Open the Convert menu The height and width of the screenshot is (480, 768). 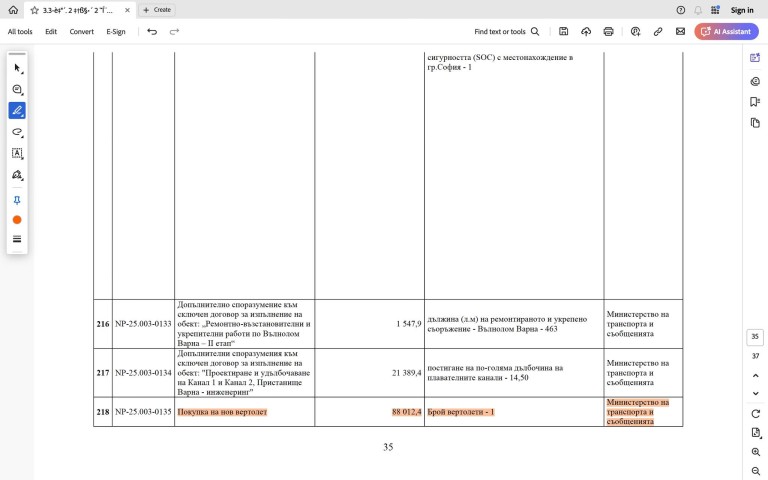pyautogui.click(x=82, y=32)
